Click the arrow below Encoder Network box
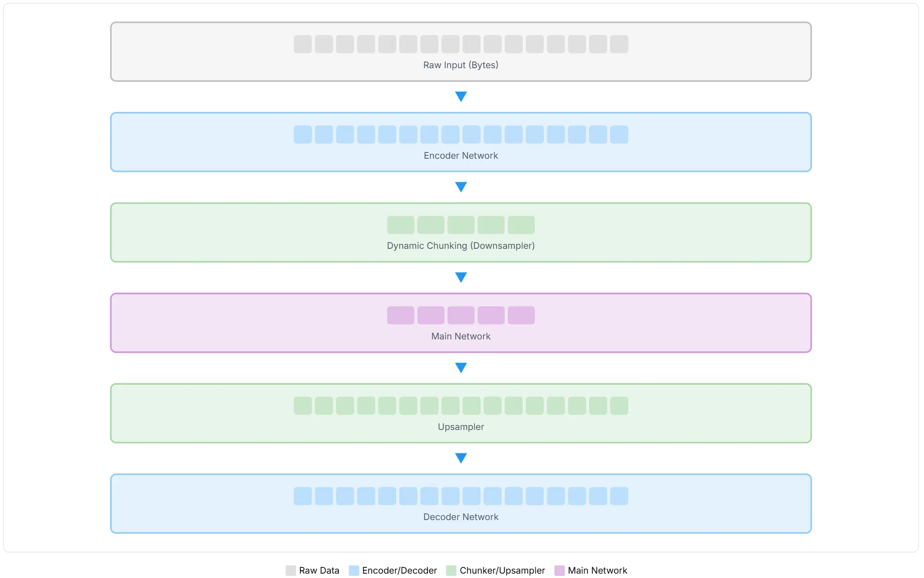This screenshot has width=924, height=578. (461, 187)
